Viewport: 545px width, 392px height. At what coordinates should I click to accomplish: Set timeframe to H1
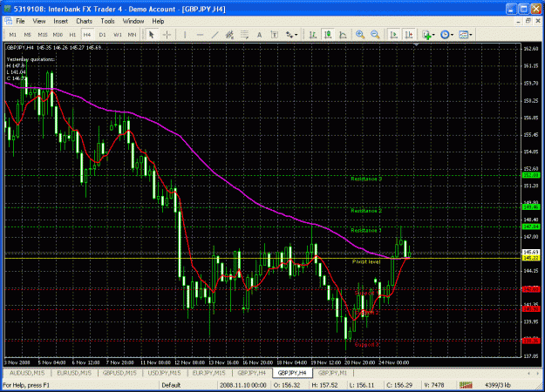coord(72,35)
